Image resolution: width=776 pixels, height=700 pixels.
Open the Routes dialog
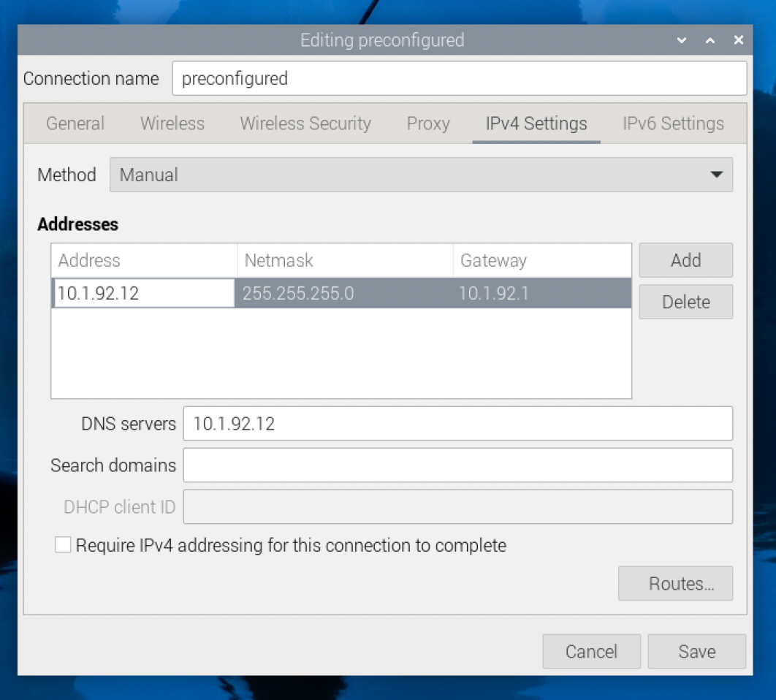[674, 583]
